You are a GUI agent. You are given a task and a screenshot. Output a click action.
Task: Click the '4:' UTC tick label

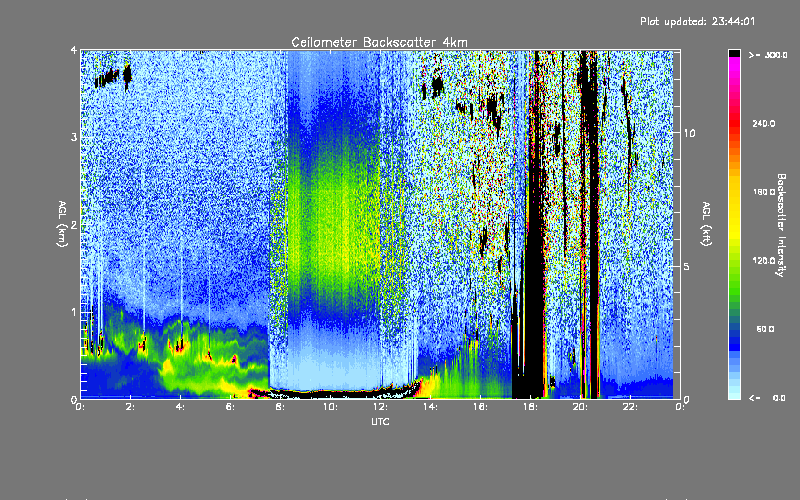181,407
